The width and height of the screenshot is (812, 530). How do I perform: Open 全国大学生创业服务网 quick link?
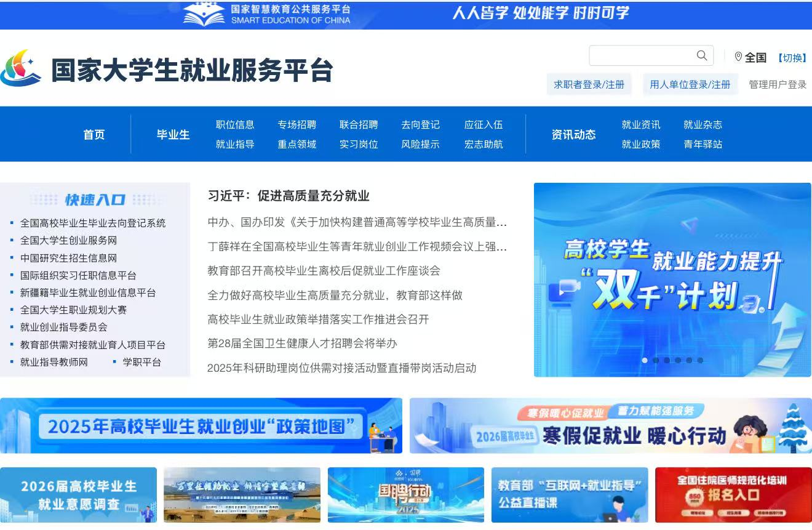68,240
